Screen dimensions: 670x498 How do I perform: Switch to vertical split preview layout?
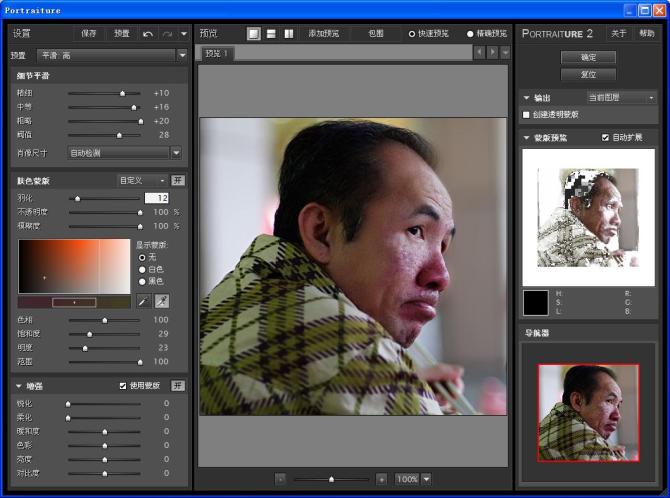click(x=289, y=33)
